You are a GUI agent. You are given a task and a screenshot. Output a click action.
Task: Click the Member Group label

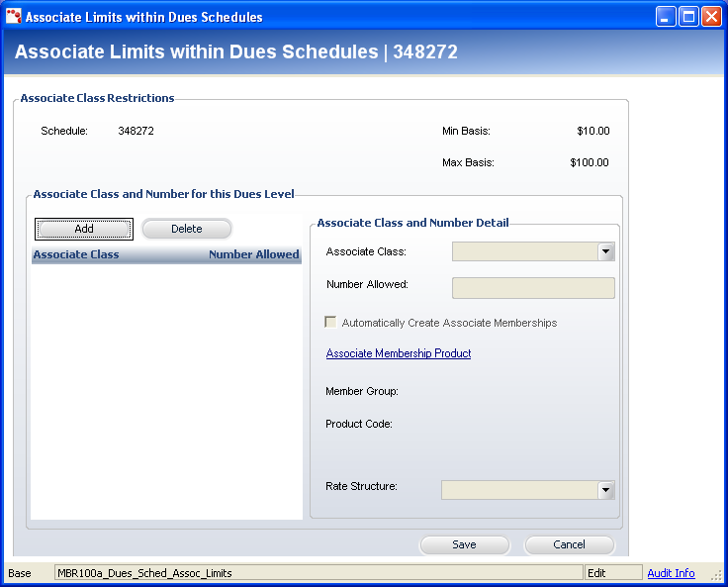point(362,391)
